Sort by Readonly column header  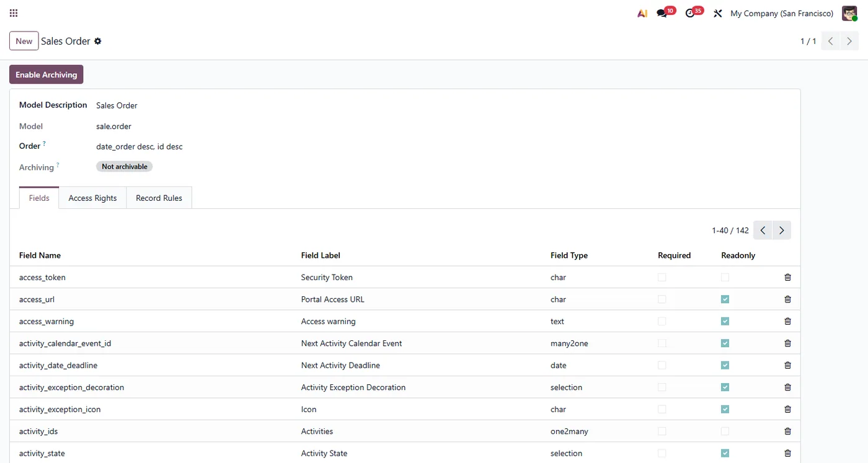click(x=738, y=255)
